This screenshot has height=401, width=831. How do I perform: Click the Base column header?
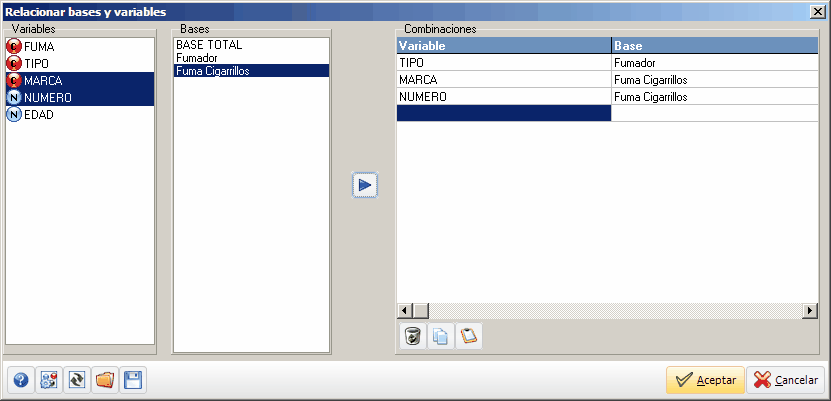pos(714,46)
